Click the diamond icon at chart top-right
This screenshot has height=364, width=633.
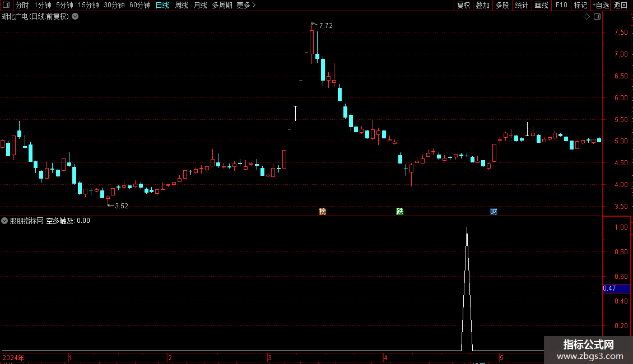click(587, 17)
